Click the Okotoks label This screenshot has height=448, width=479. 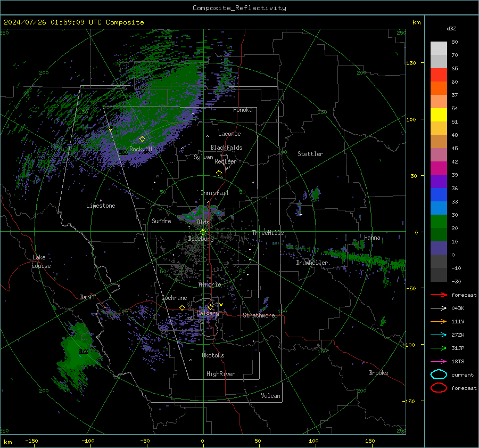[213, 355]
